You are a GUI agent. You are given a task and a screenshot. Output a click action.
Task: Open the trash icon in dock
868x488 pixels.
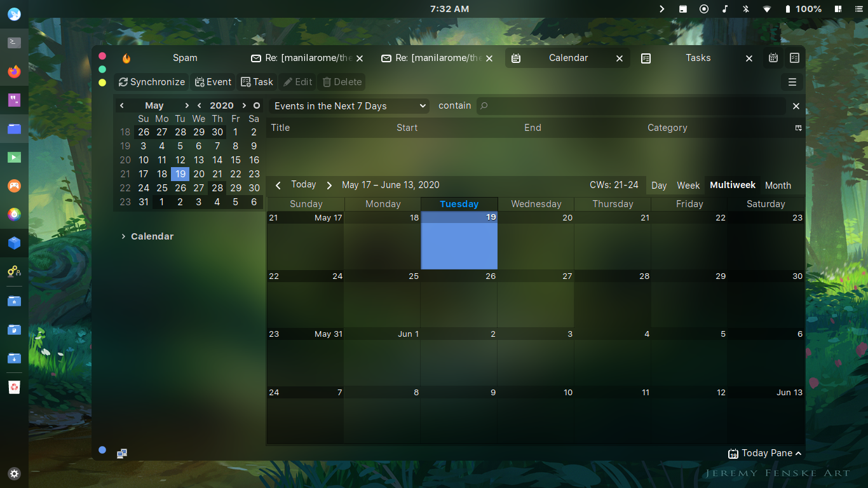tap(14, 387)
